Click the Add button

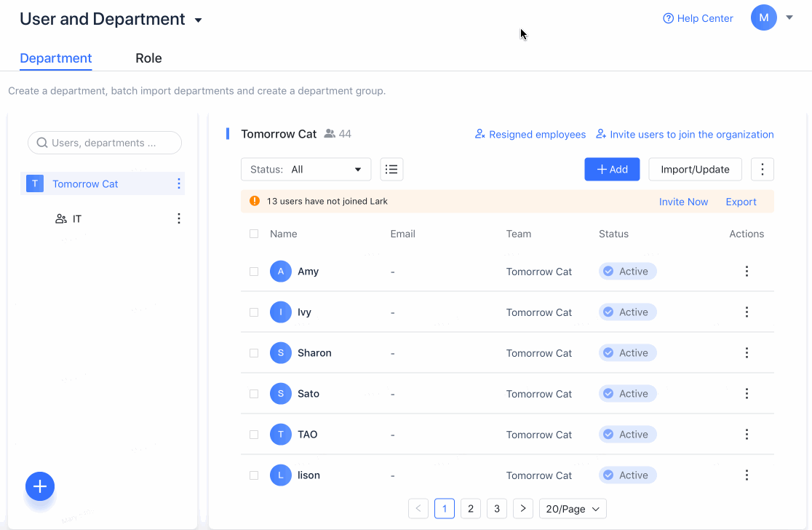point(612,170)
